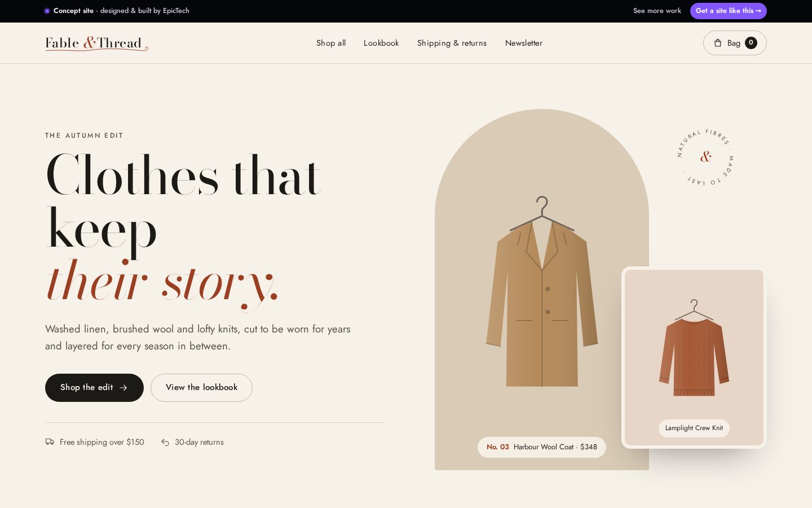
Task: Click 'designed & built by EpicTech' text
Action: point(145,11)
